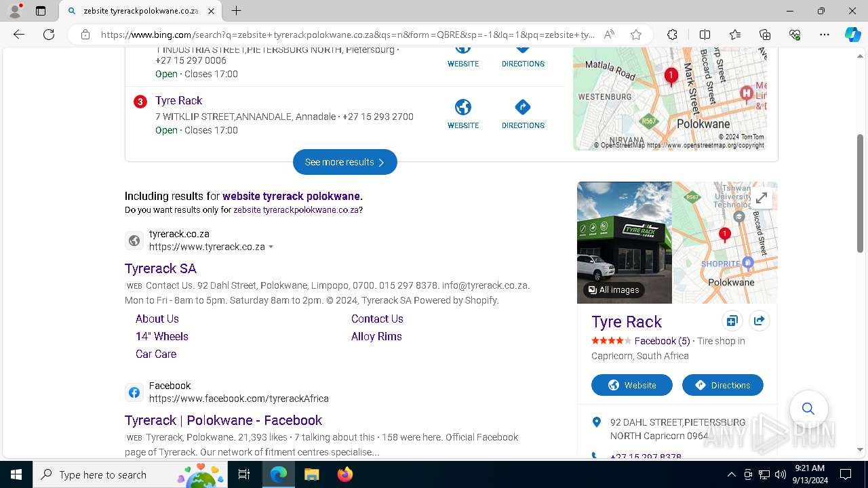The width and height of the screenshot is (868, 488).
Task: Share the Tyre Rack business card
Action: coord(759,321)
